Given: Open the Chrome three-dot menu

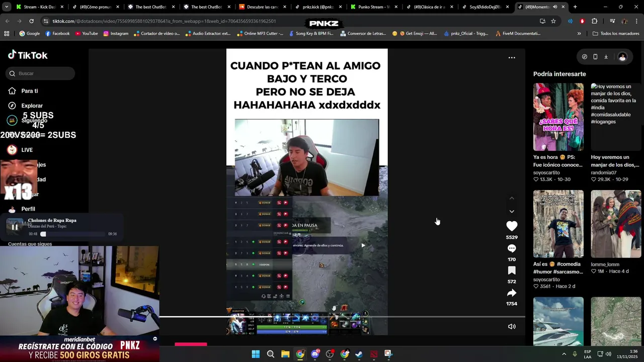Looking at the screenshot, I should point(636,21).
